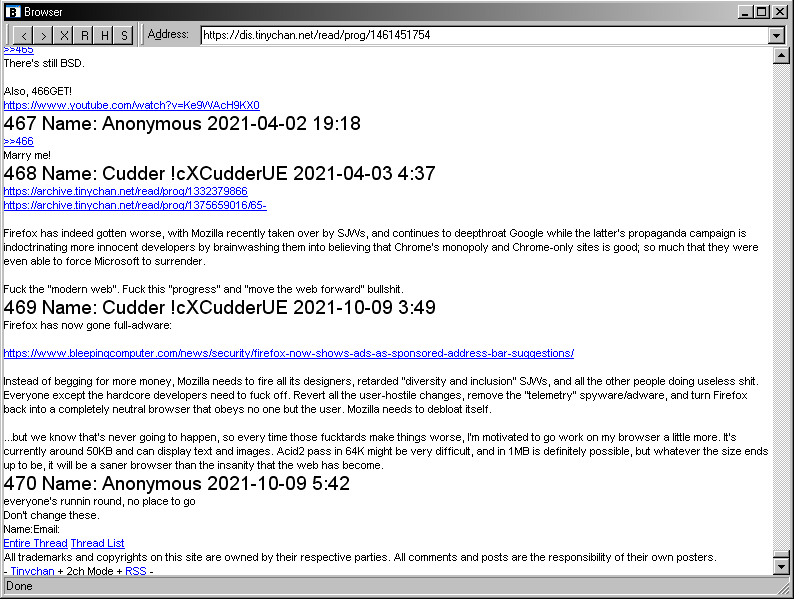The height and width of the screenshot is (599, 794).
Task: Open the Entire Thread link
Action: pyautogui.click(x=35, y=543)
